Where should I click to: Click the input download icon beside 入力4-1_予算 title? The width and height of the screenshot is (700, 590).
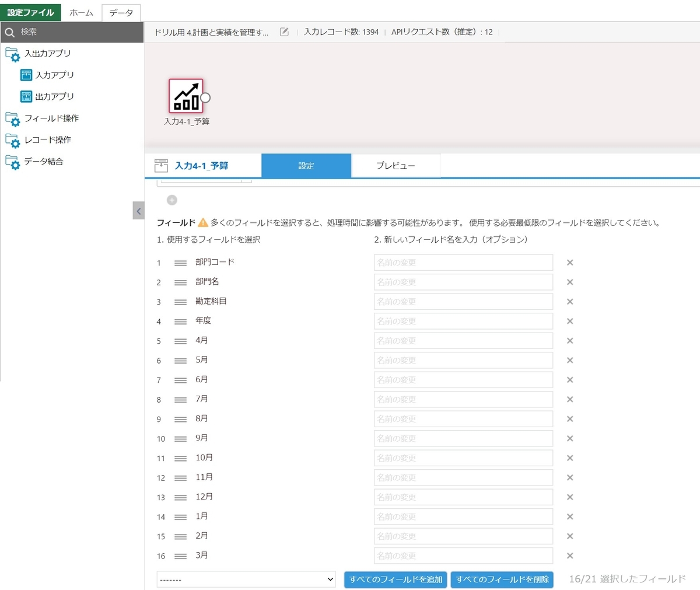click(161, 166)
